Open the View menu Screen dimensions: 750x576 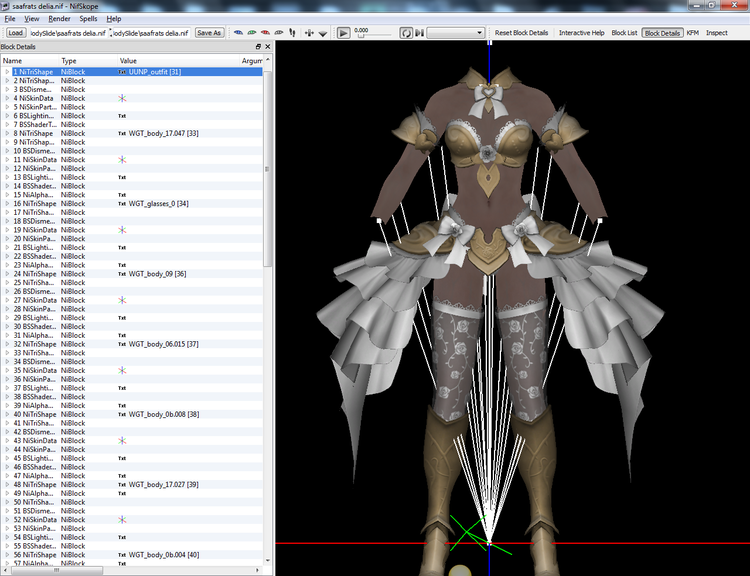(x=32, y=19)
